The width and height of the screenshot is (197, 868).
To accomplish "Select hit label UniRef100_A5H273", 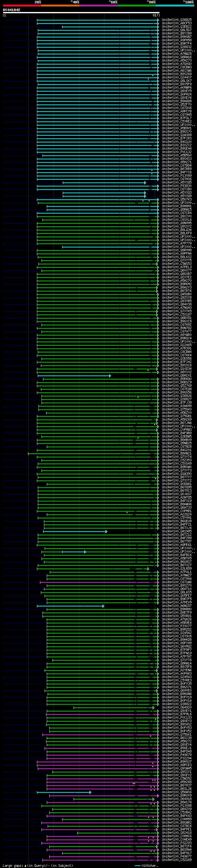I will [177, 61].
